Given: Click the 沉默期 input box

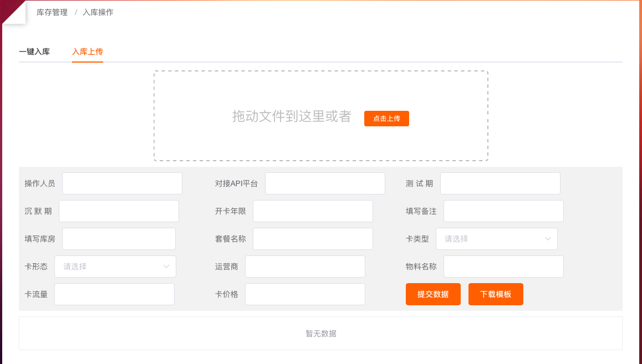Looking at the screenshot, I should (x=119, y=211).
